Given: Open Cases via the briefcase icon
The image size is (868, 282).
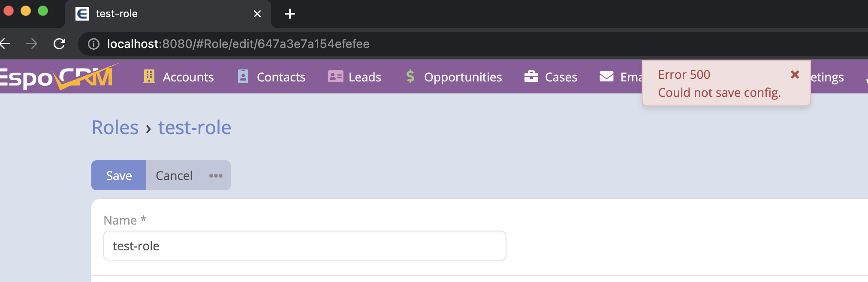Looking at the screenshot, I should [x=531, y=77].
